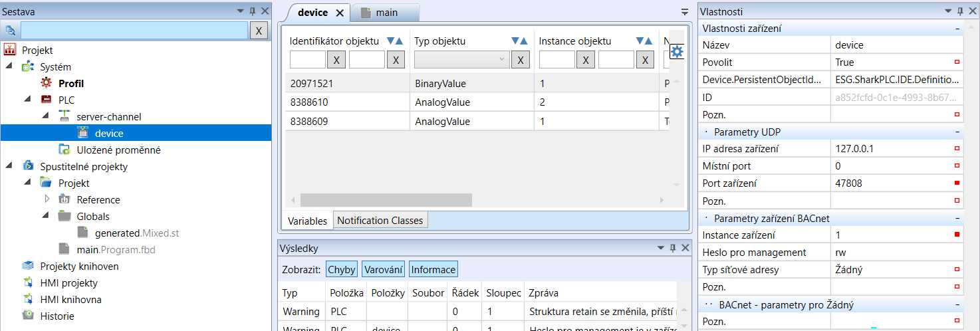Screen dimensions: 980x331
Task: Open Historie camera icon item
Action: 27,316
